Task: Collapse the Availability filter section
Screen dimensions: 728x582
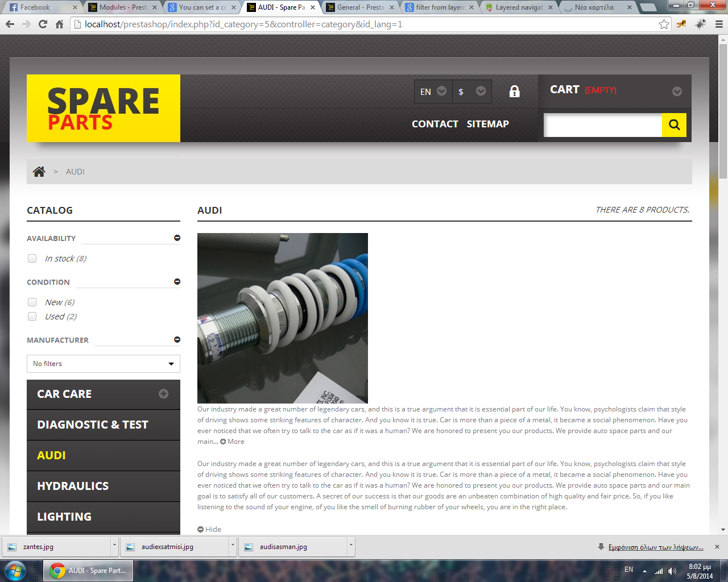Action: point(177,238)
